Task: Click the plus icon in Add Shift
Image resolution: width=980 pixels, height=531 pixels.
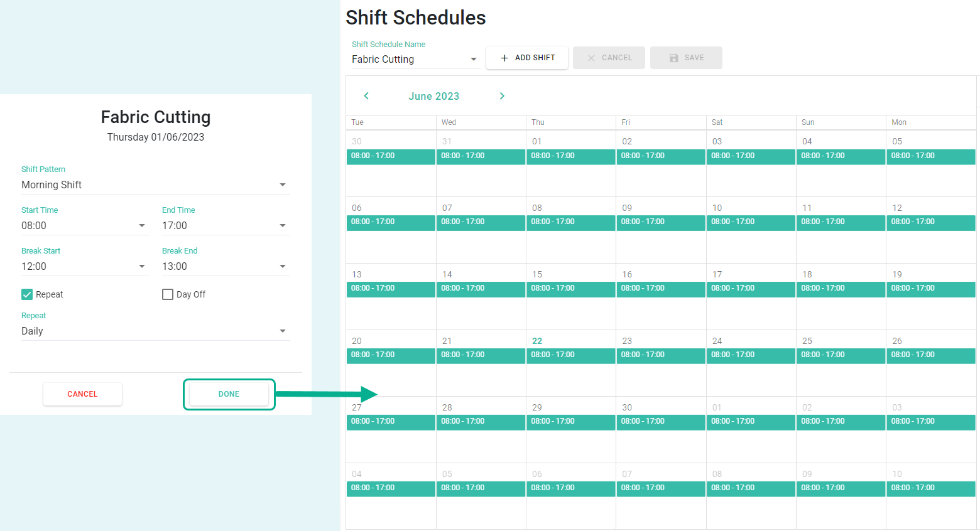Action: 504,58
